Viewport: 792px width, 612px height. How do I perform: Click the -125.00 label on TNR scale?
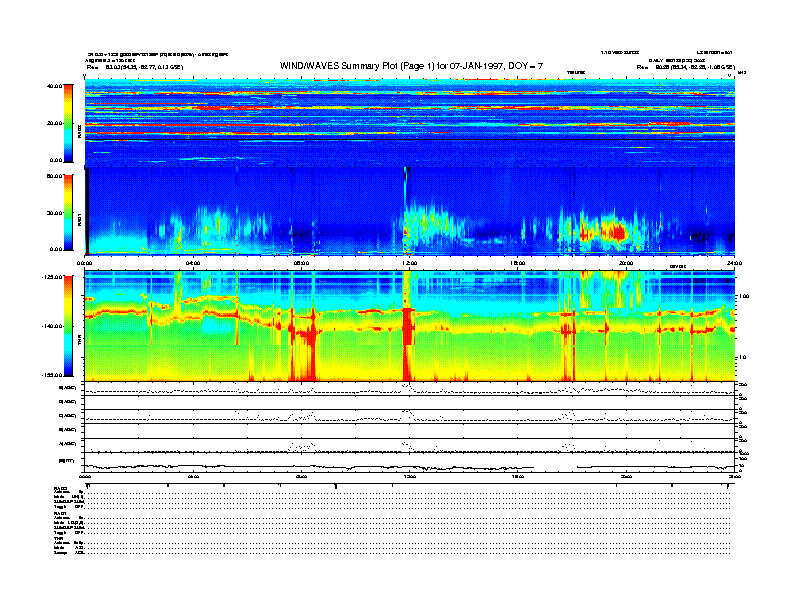(x=53, y=277)
